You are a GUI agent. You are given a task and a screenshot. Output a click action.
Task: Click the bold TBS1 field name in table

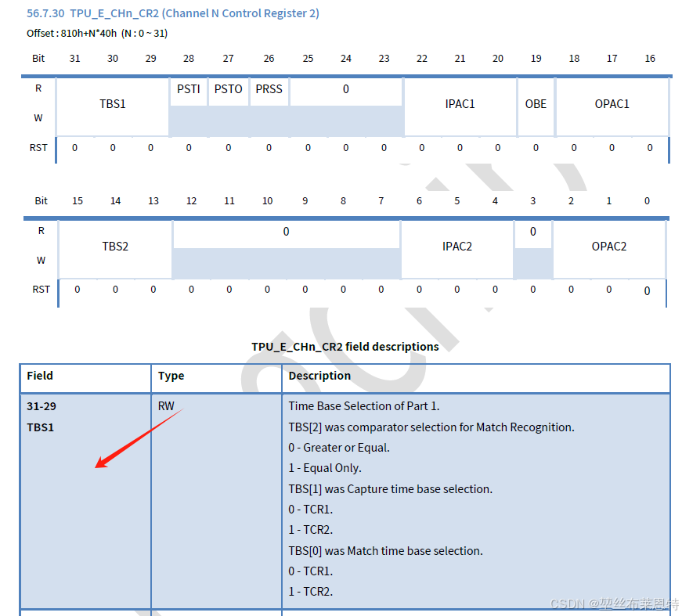[40, 428]
